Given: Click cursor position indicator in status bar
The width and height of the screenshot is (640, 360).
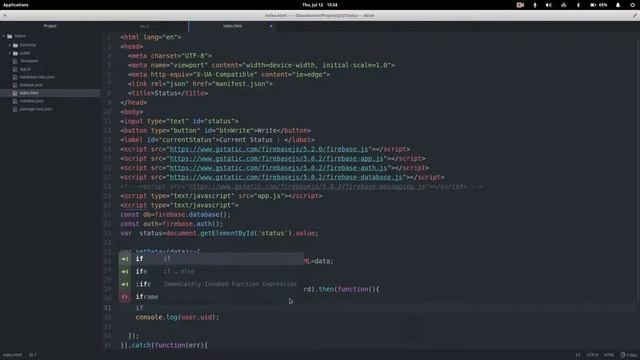Looking at the screenshot, I should pyautogui.click(x=33, y=355).
